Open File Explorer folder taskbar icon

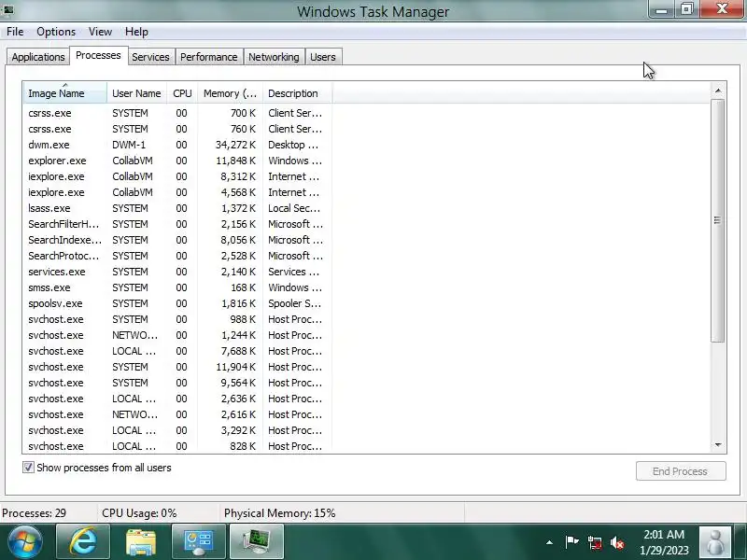tap(141, 542)
